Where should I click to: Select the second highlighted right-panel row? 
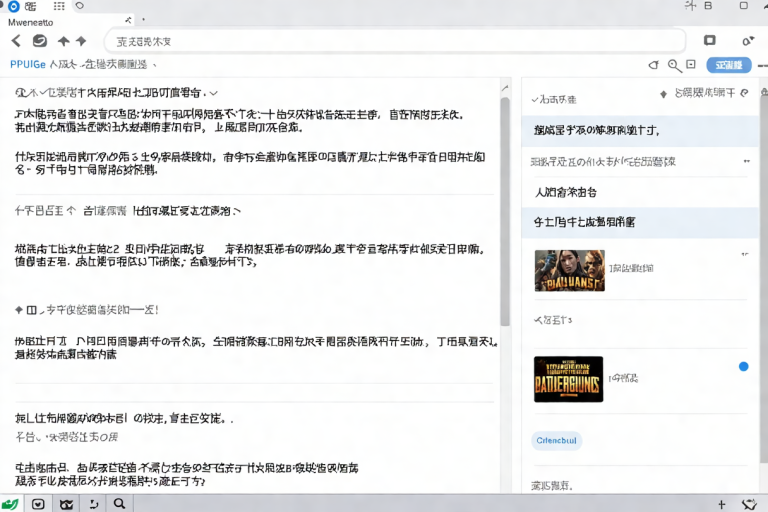[640, 222]
